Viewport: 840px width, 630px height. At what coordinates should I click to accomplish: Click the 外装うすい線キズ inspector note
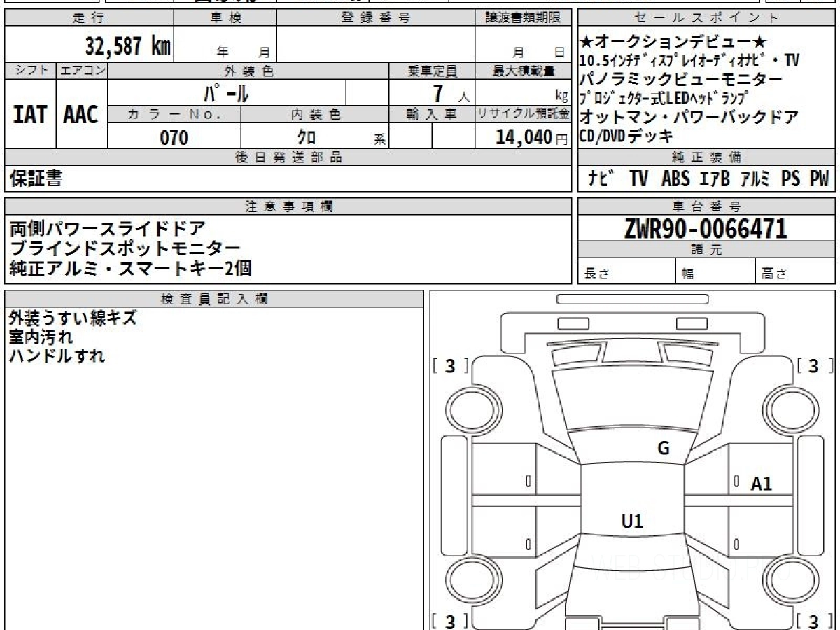click(x=73, y=318)
